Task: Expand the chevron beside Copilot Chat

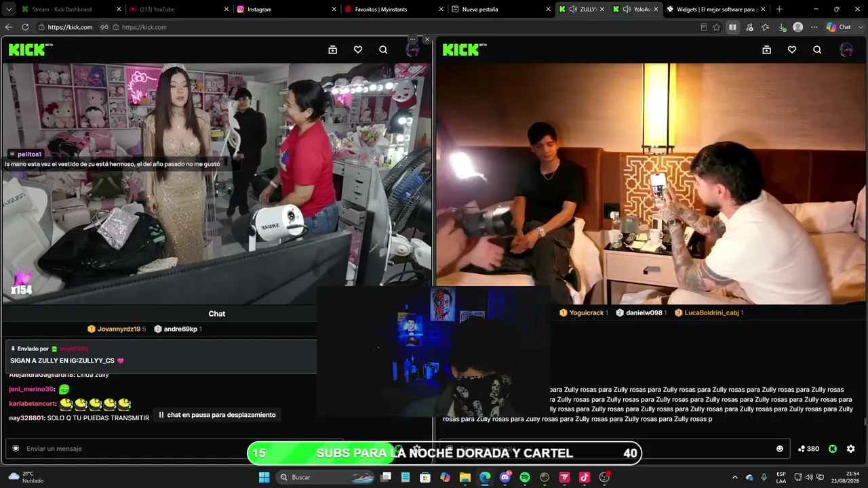Action: coord(860,27)
